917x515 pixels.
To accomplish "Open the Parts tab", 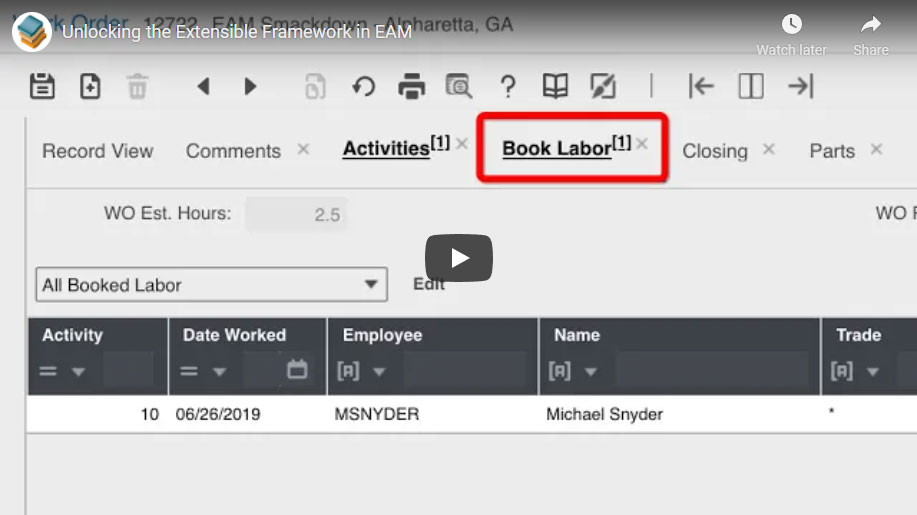I will click(x=832, y=151).
